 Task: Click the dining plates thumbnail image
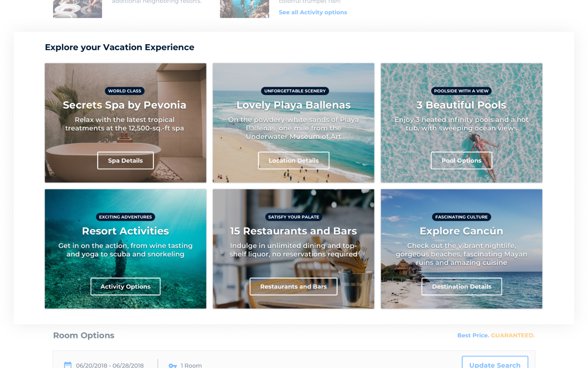point(78,8)
